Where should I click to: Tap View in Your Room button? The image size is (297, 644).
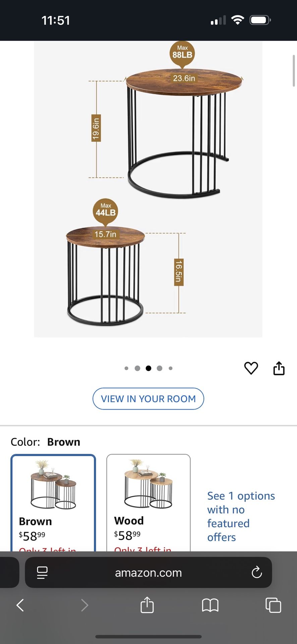click(148, 398)
